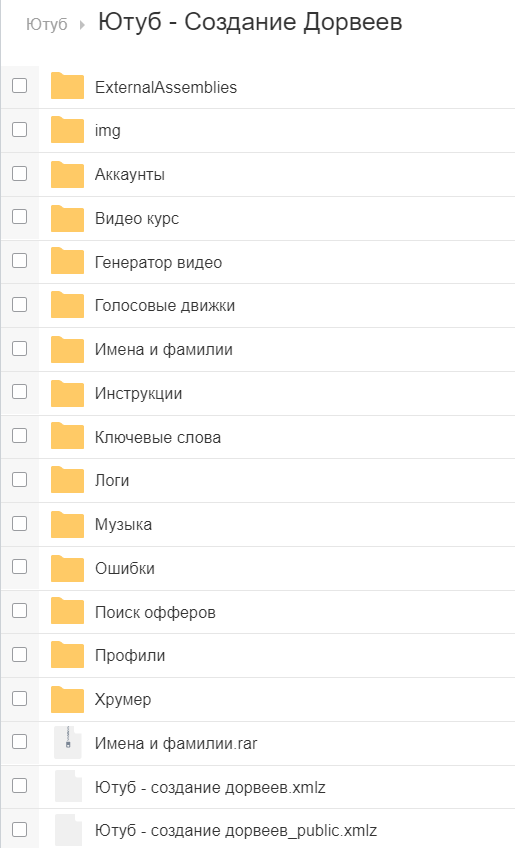The width and height of the screenshot is (515, 848).
Task: Tick the checkbox for Ютуб - создание дорвеев_public.xmlz
Action: [x=19, y=829]
